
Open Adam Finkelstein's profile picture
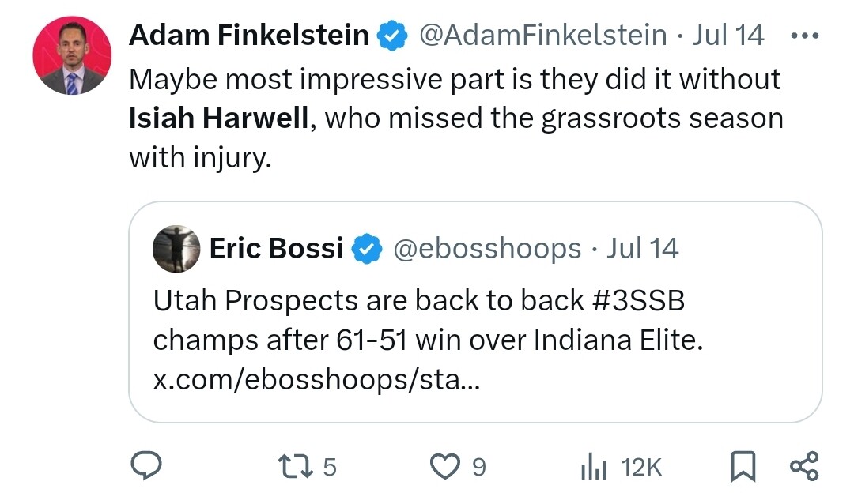72,55
